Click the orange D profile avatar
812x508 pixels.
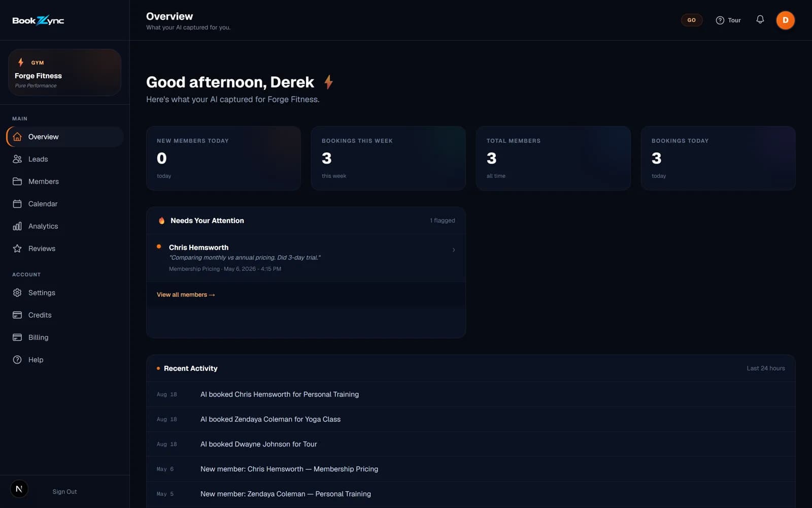point(785,20)
